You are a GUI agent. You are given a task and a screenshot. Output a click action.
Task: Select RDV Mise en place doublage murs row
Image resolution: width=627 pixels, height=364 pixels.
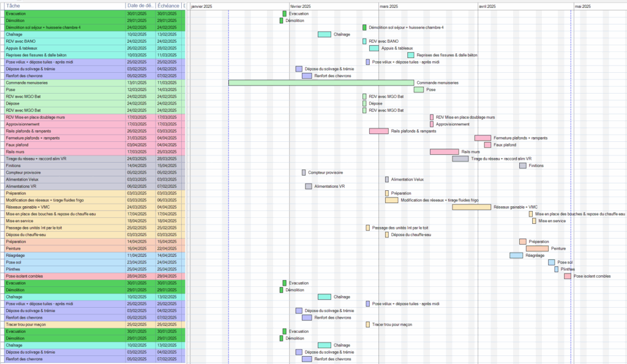95,117
